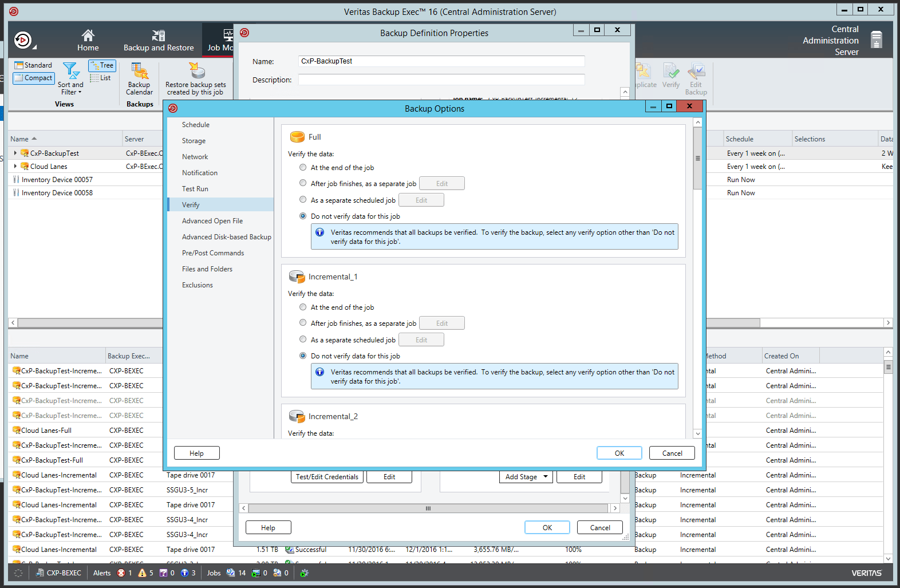Click the active jobs icon in status bar
Image resolution: width=900 pixels, height=588 pixels.
[256, 573]
